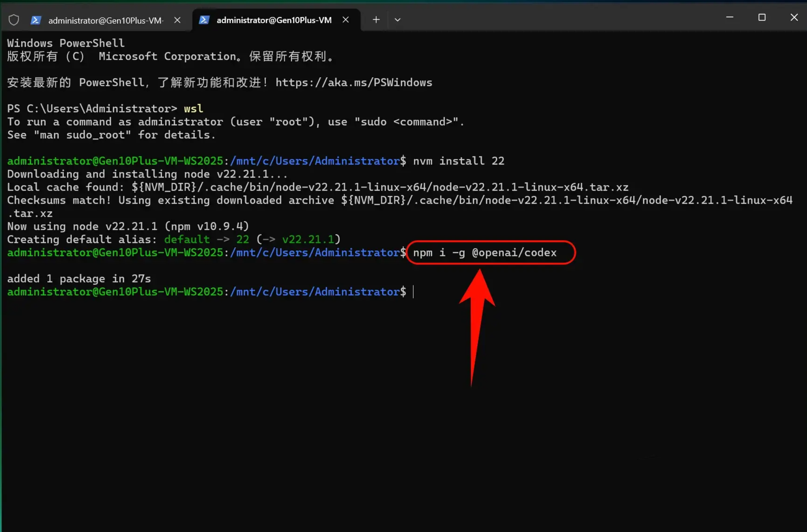The image size is (807, 532).
Task: Open the https://aka.ms/PSWindows link
Action: (x=354, y=82)
